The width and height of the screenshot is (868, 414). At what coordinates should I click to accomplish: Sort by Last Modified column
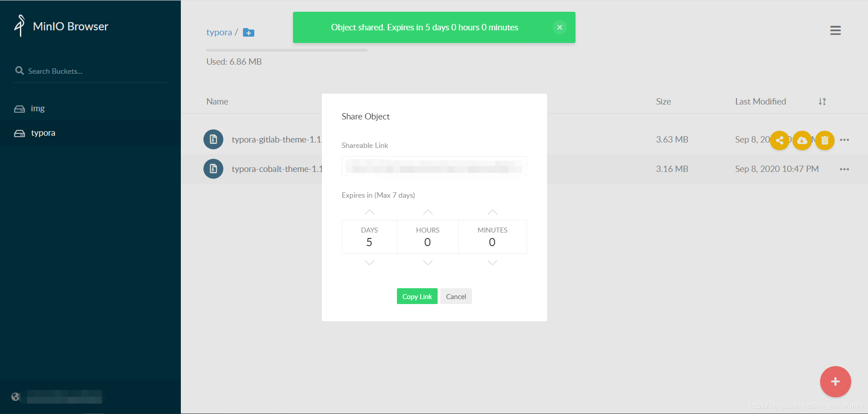[760, 101]
